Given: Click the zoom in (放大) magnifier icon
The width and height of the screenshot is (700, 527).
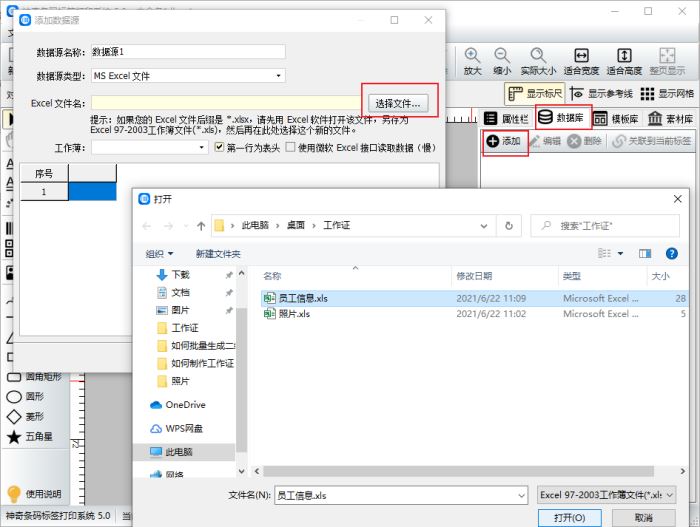Looking at the screenshot, I should (472, 55).
